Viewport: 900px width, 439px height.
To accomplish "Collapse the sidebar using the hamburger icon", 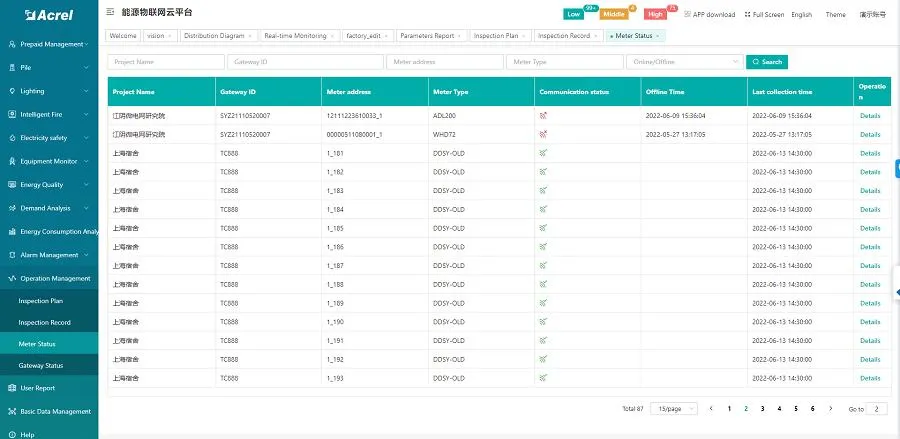I will pos(110,12).
